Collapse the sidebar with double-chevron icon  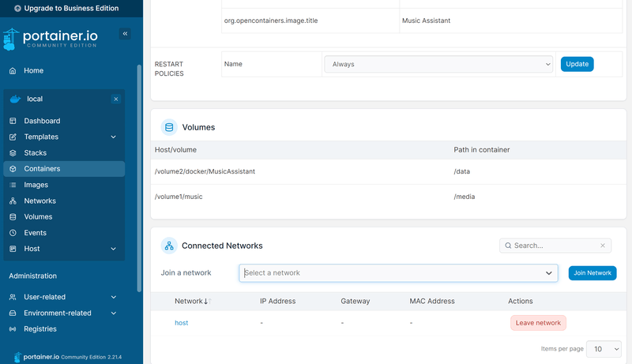(x=125, y=33)
